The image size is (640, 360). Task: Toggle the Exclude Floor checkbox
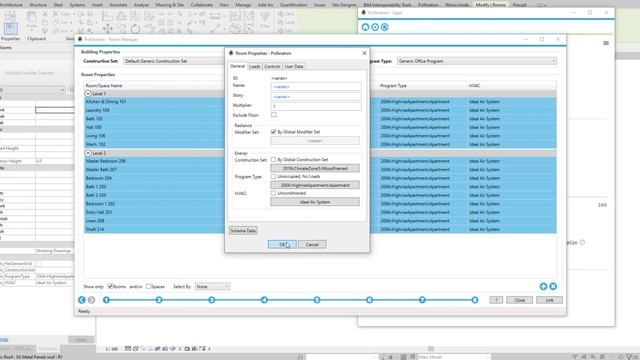(274, 115)
